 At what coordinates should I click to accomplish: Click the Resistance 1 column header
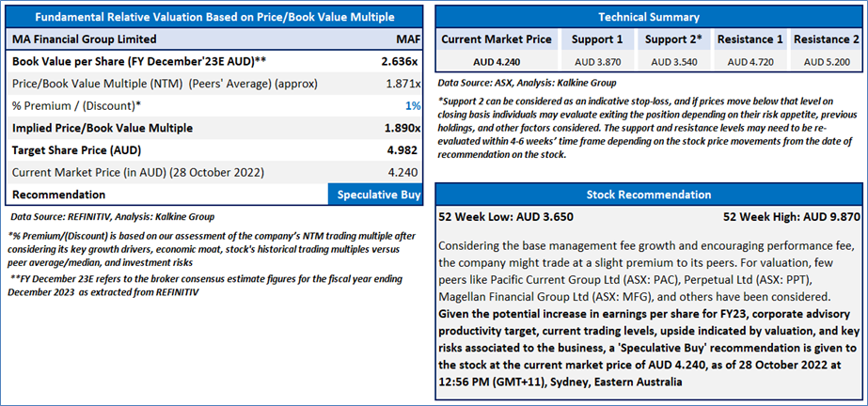(750, 39)
